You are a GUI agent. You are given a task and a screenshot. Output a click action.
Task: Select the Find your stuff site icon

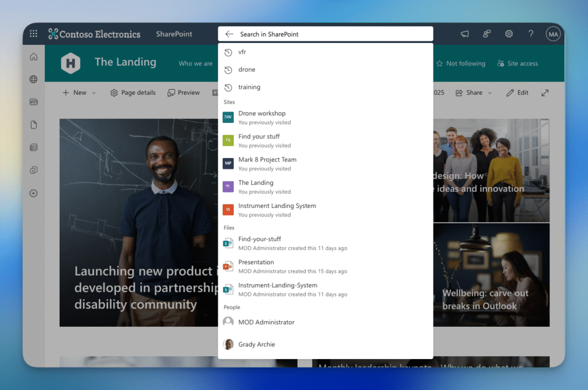click(228, 140)
